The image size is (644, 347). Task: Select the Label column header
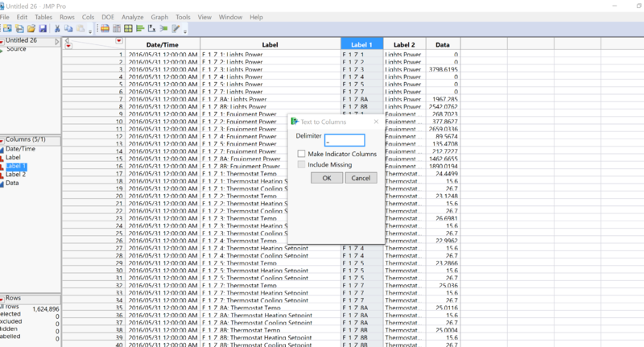[270, 44]
